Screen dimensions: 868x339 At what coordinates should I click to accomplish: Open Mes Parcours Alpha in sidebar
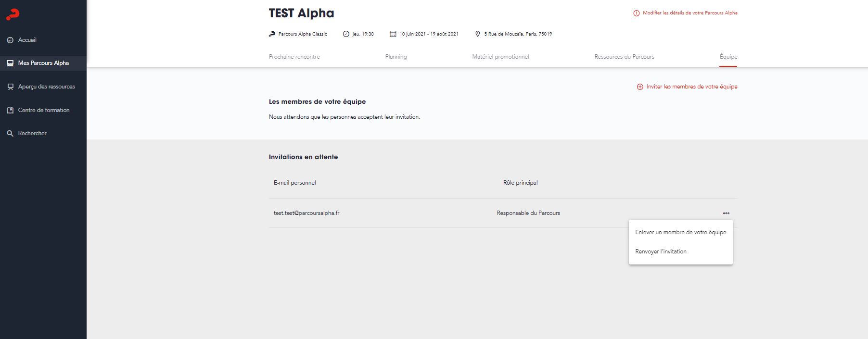pyautogui.click(x=43, y=63)
